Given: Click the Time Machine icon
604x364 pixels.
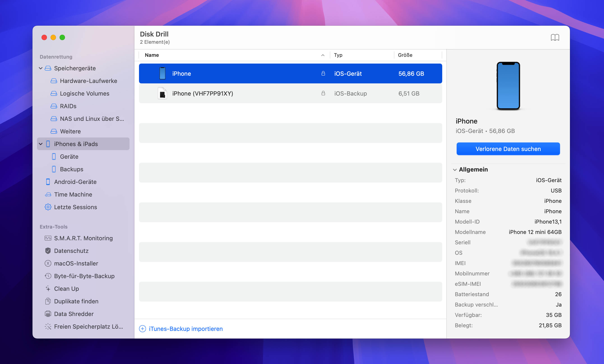Looking at the screenshot, I should coord(48,195).
